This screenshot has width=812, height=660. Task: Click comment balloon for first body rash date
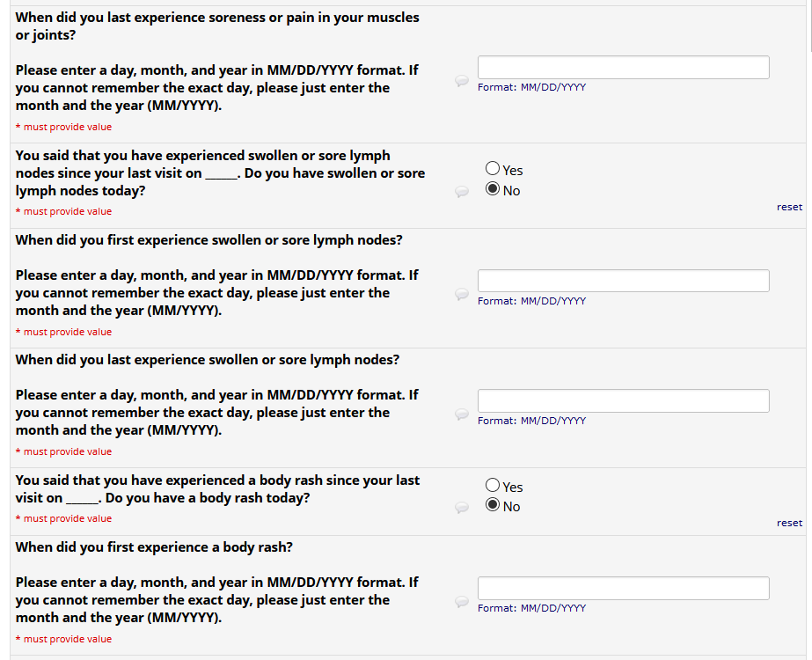462,602
